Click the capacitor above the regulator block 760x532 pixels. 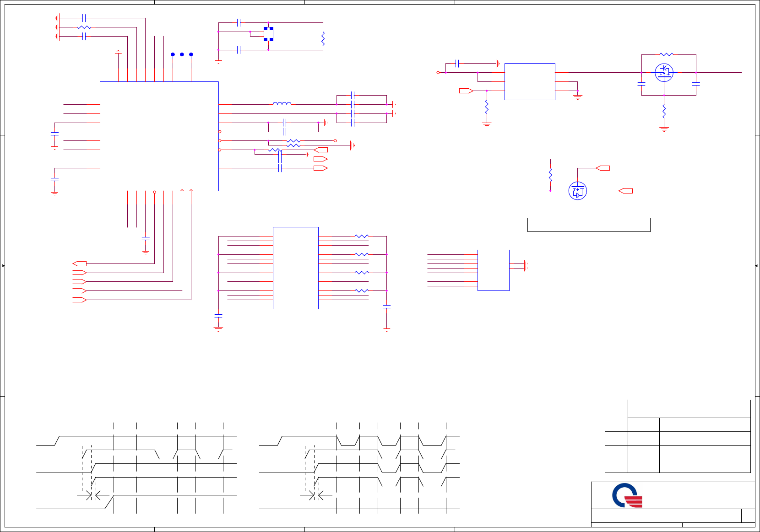(457, 63)
